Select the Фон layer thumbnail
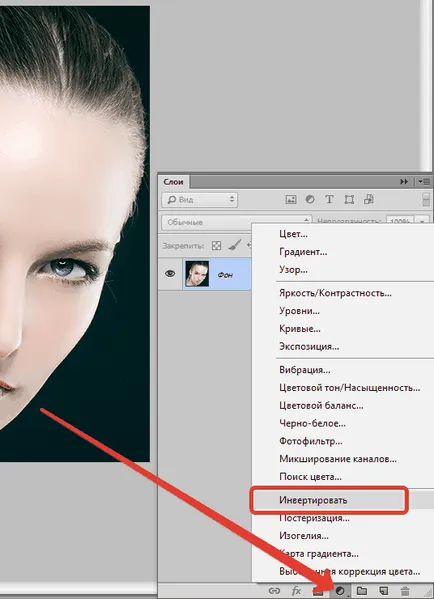The image size is (434, 599). point(197,274)
